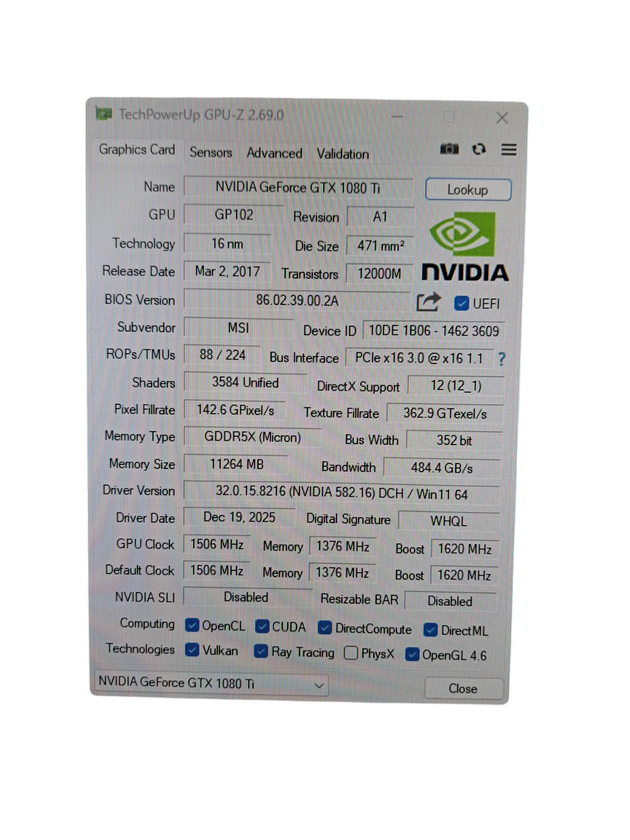This screenshot has height=840, width=630.
Task: Click the Technology field showing 16 nm
Action: (227, 244)
